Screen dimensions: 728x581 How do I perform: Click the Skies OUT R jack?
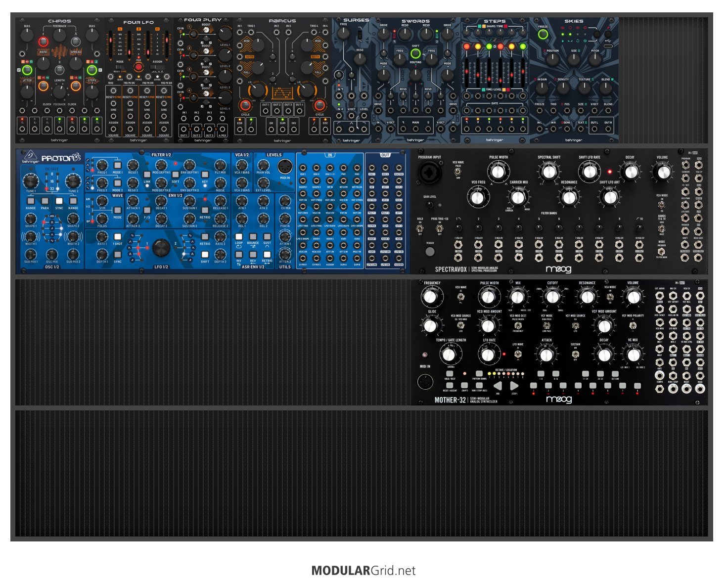(608, 129)
